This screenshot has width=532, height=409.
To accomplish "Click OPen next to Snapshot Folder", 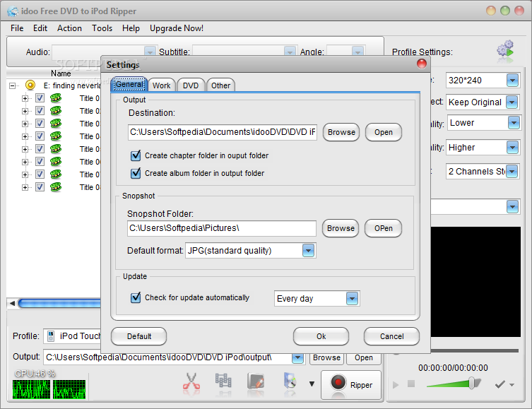I will coord(383,228).
